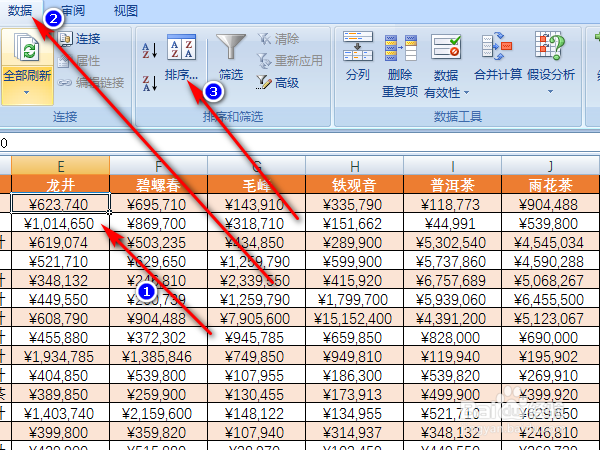Select cell with ¥599,900
This screenshot has height=450, width=600.
(x=354, y=261)
